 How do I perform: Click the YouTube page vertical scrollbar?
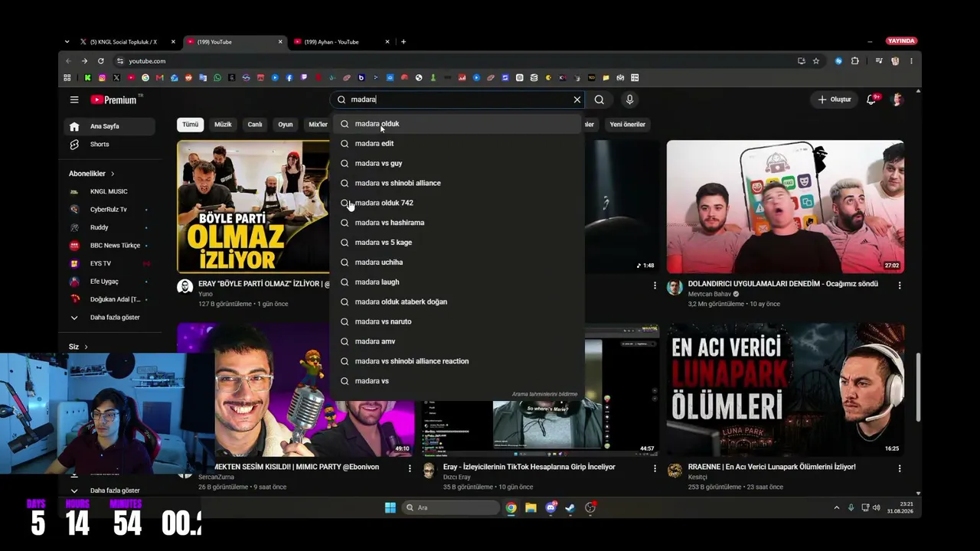pyautogui.click(x=918, y=386)
